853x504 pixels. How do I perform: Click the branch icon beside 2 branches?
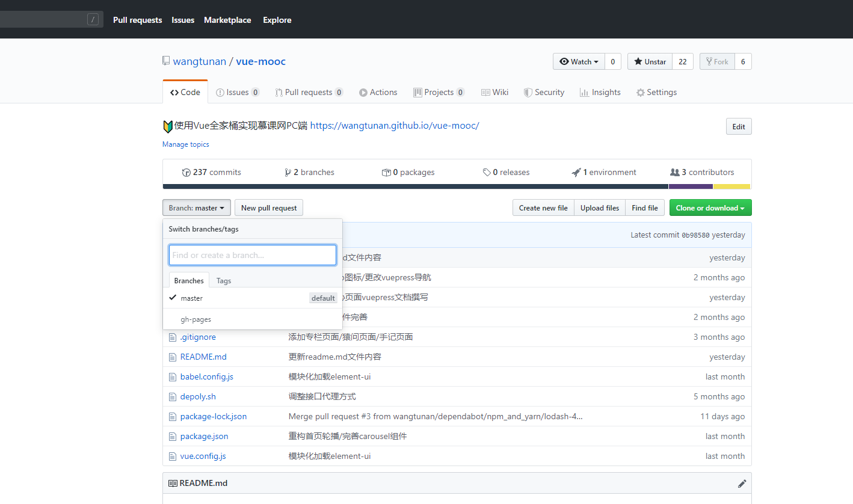pos(288,173)
